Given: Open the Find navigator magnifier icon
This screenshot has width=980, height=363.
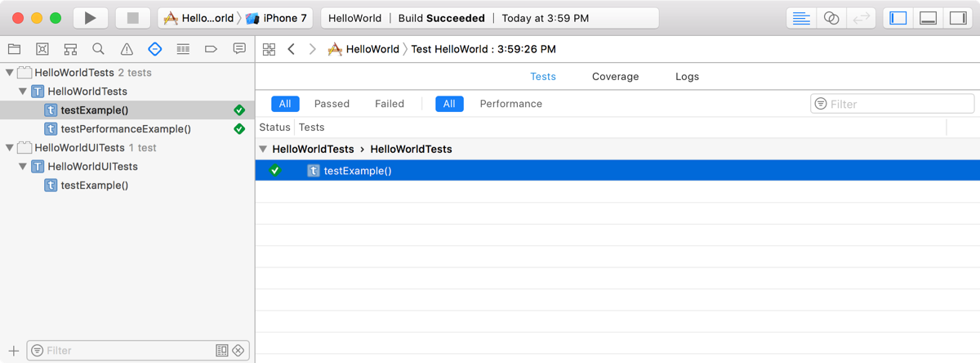Looking at the screenshot, I should pyautogui.click(x=98, y=49).
